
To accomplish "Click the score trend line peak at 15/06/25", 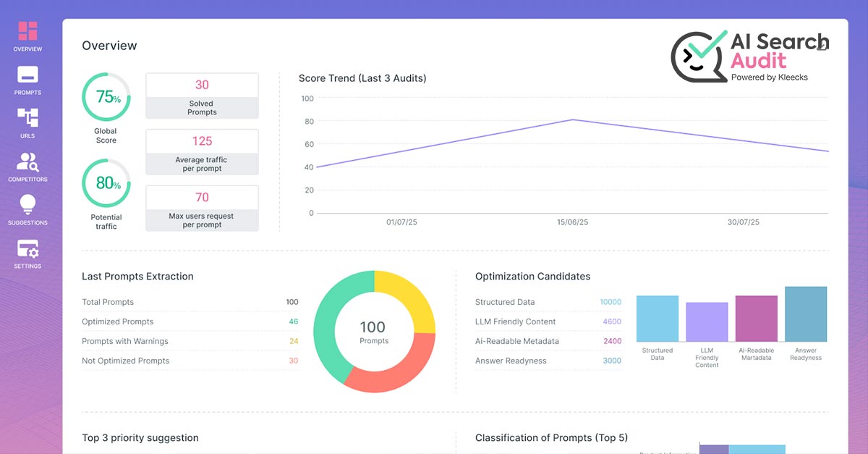I will (573, 120).
